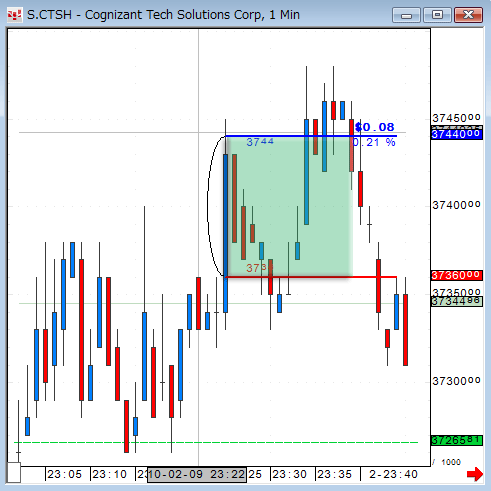The width and height of the screenshot is (491, 491).
Task: Click the 23:05 time label
Action: tap(64, 474)
